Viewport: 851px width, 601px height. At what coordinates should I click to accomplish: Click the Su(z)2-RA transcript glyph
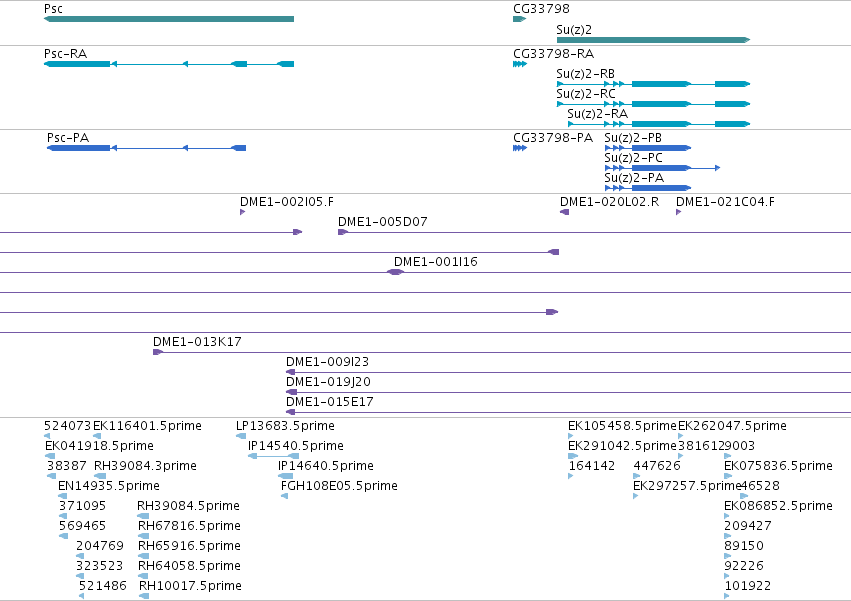click(659, 124)
